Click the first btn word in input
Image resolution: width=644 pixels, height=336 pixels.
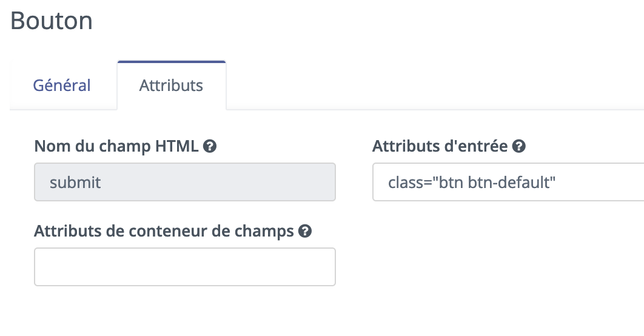451,183
